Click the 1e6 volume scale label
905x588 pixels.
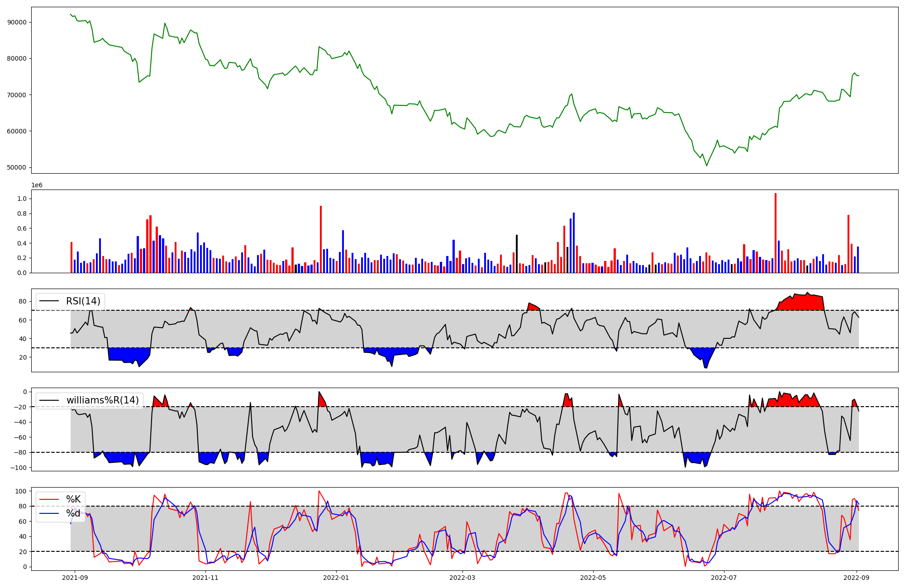pyautogui.click(x=37, y=185)
